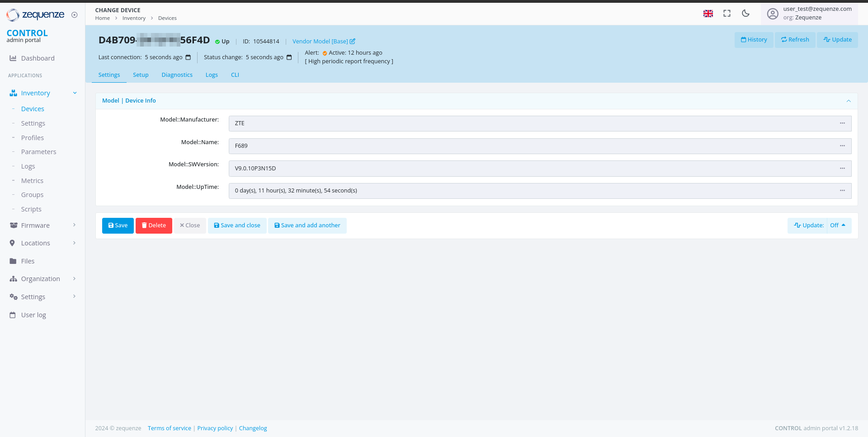The width and height of the screenshot is (868, 437).
Task: Toggle dark mode moon icon
Action: coord(745,14)
